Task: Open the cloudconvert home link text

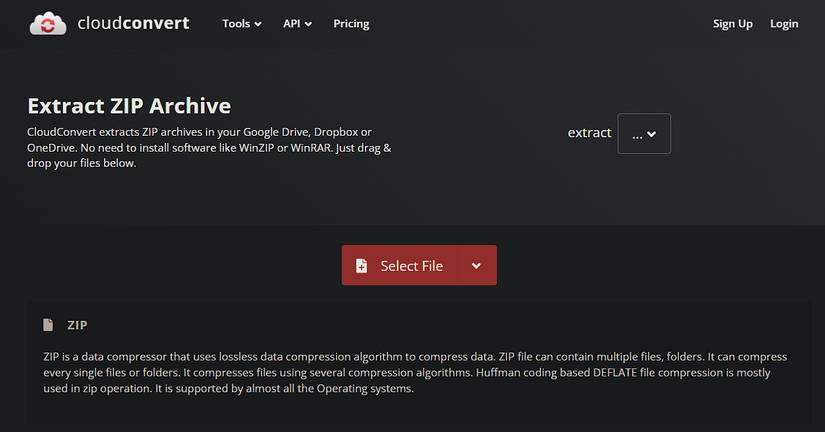Action: tap(133, 23)
